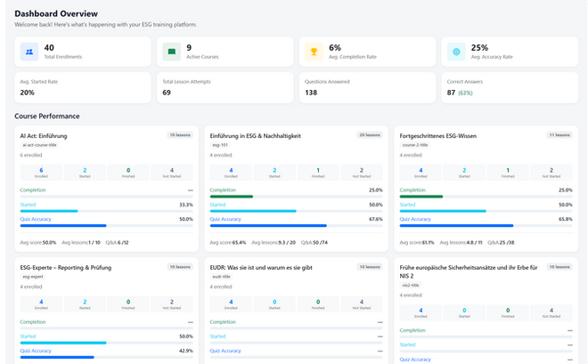Image resolution: width=588 pixels, height=364 pixels.
Task: Click the Avg. Accuracy Rate target icon
Action: [x=456, y=52]
